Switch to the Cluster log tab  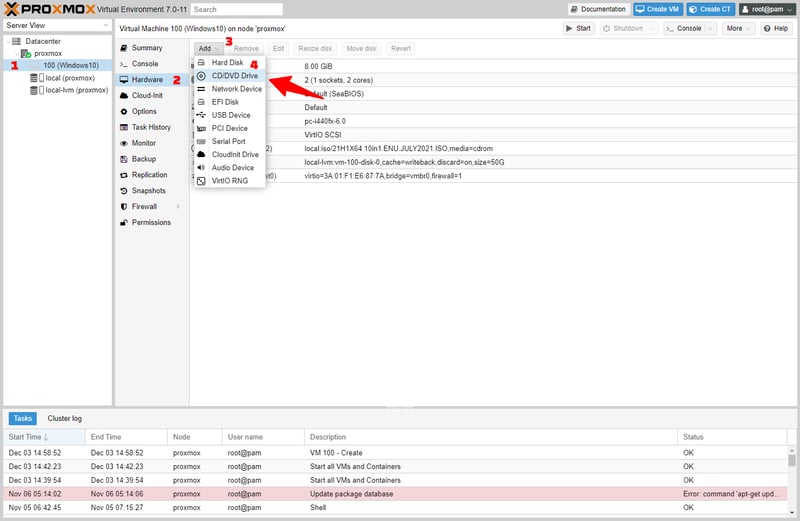[x=64, y=419]
